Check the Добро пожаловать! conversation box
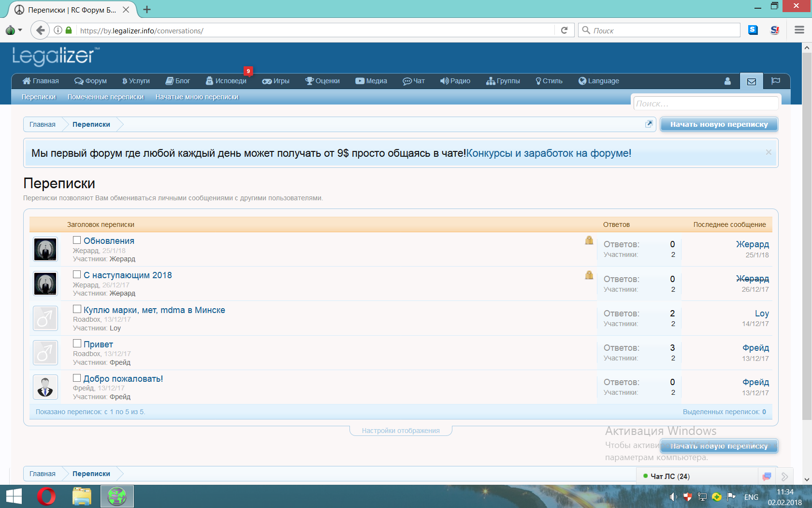 click(77, 378)
